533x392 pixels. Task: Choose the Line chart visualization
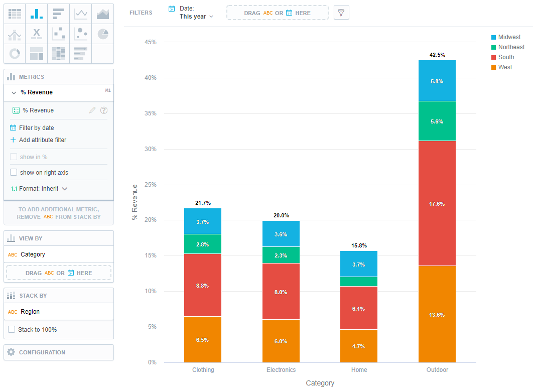[x=81, y=14]
